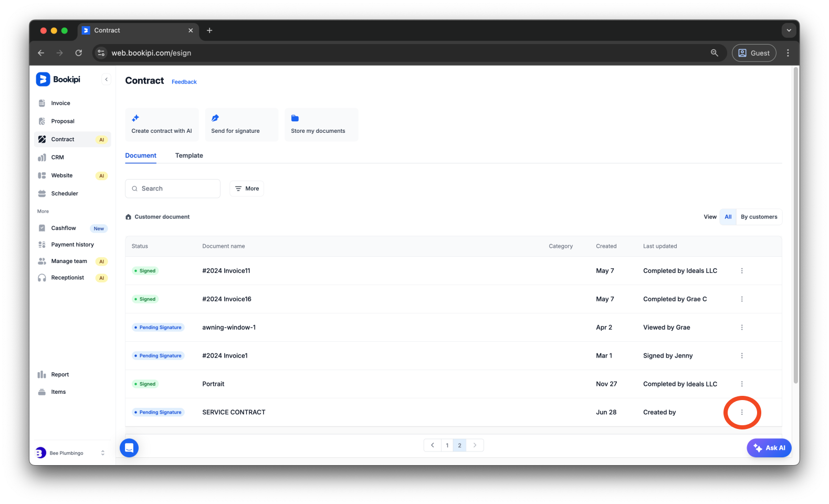The width and height of the screenshot is (829, 504).
Task: Open the CRM sidebar item
Action: [57, 157]
